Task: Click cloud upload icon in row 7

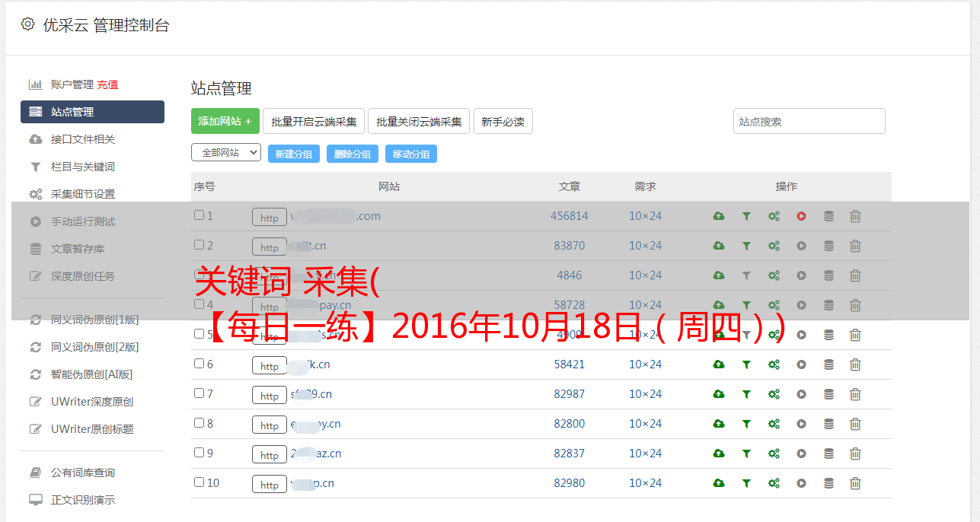Action: pyautogui.click(x=719, y=394)
